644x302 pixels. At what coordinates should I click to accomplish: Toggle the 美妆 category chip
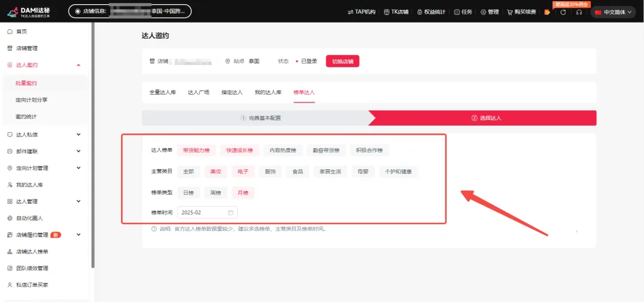[216, 172]
